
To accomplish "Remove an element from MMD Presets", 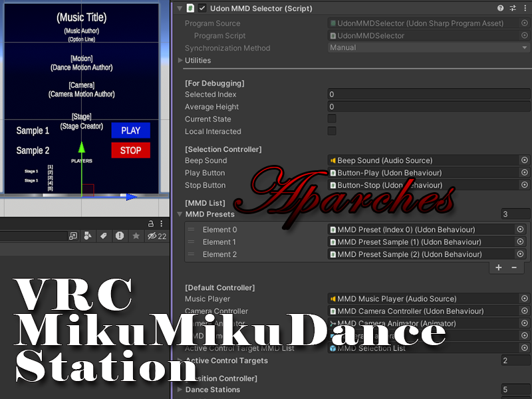I will 514,267.
